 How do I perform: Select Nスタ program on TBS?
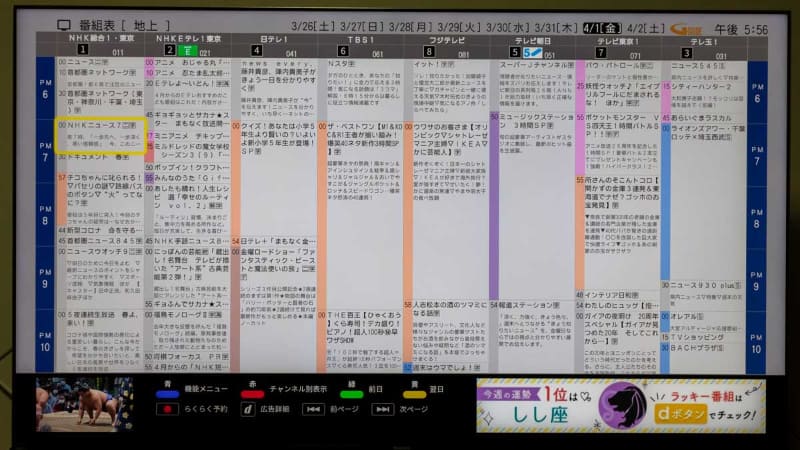(360, 90)
